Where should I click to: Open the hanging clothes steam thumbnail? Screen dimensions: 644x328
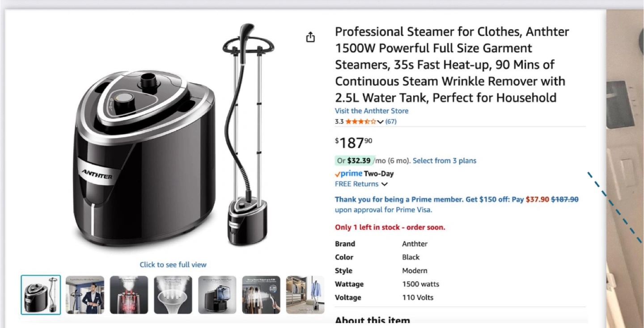click(x=261, y=295)
